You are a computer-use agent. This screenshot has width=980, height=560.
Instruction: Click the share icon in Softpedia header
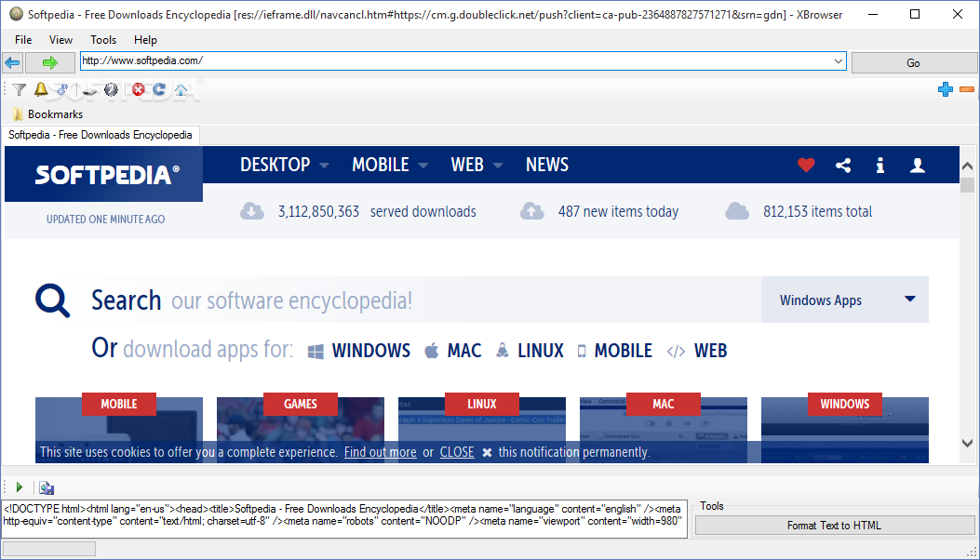pos(843,165)
